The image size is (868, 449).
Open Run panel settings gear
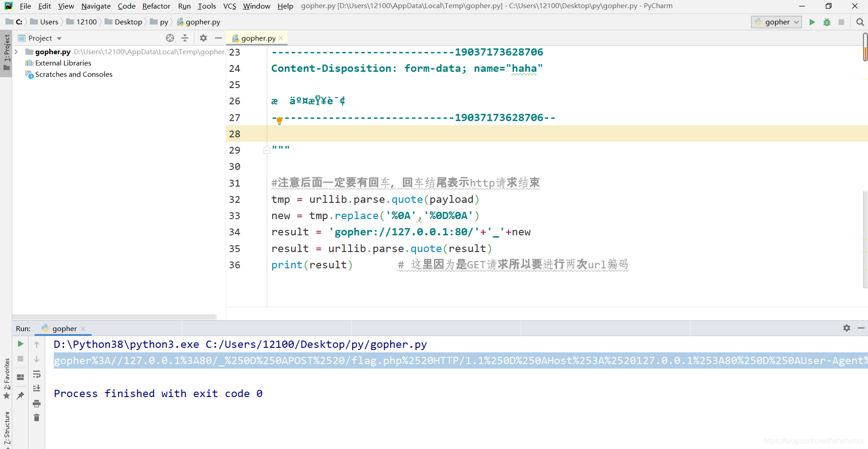847,328
